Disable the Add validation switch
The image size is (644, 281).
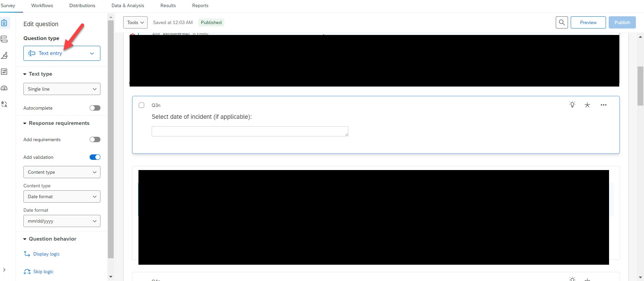pyautogui.click(x=95, y=157)
